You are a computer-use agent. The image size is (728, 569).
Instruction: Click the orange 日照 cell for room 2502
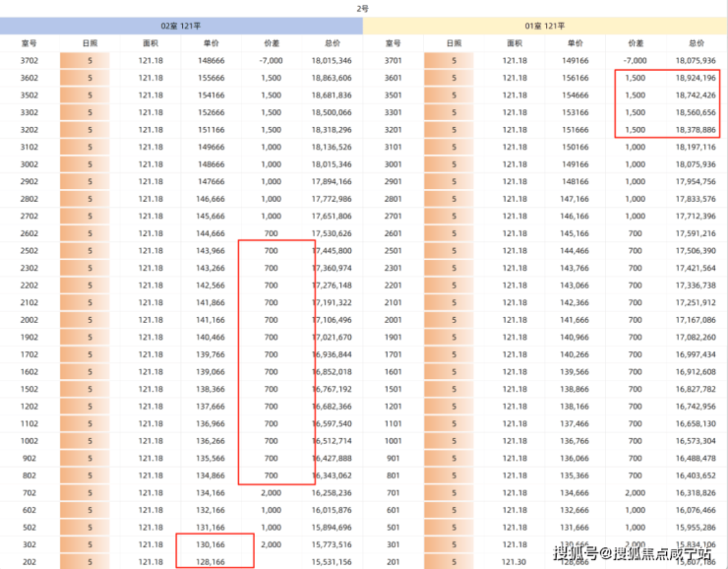(x=91, y=251)
